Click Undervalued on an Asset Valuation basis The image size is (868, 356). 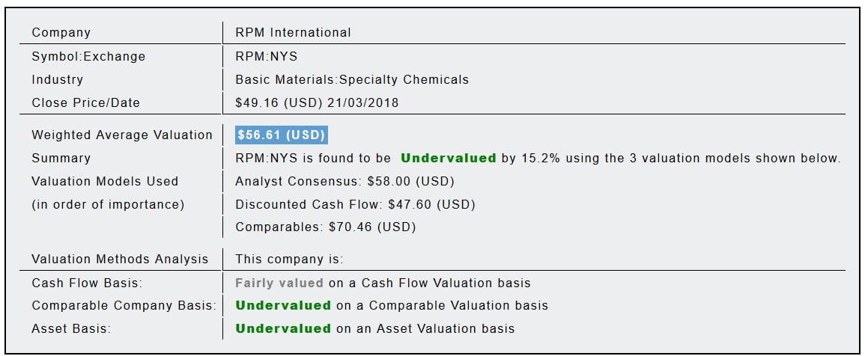pos(283,328)
